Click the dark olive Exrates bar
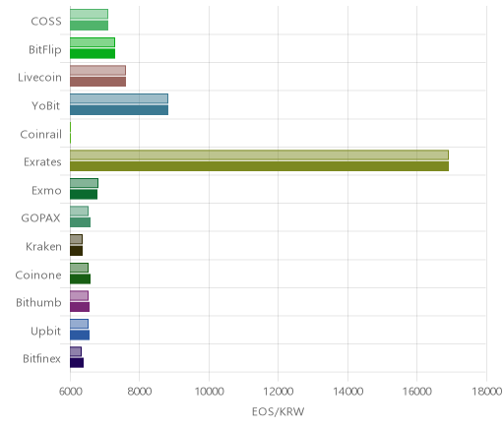 click(259, 166)
